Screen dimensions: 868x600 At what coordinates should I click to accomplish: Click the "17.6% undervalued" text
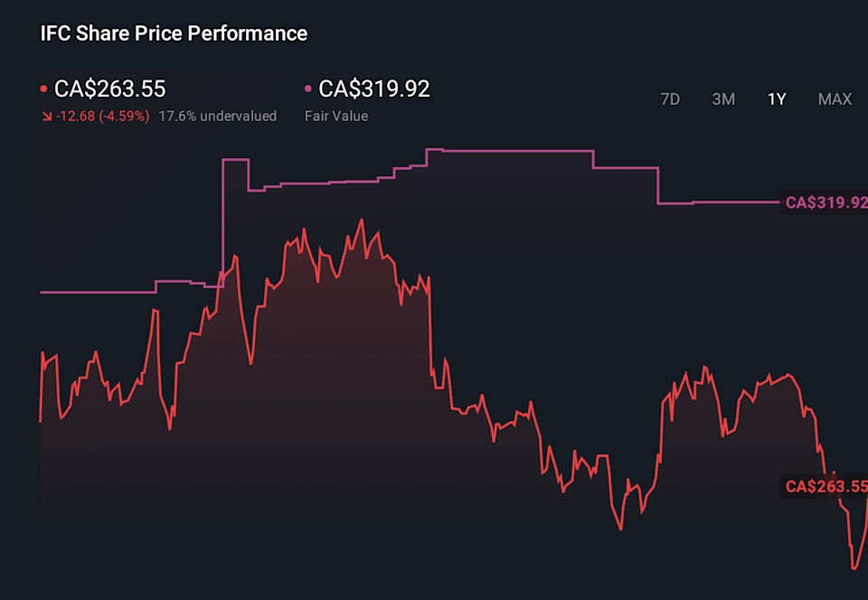click(x=217, y=116)
